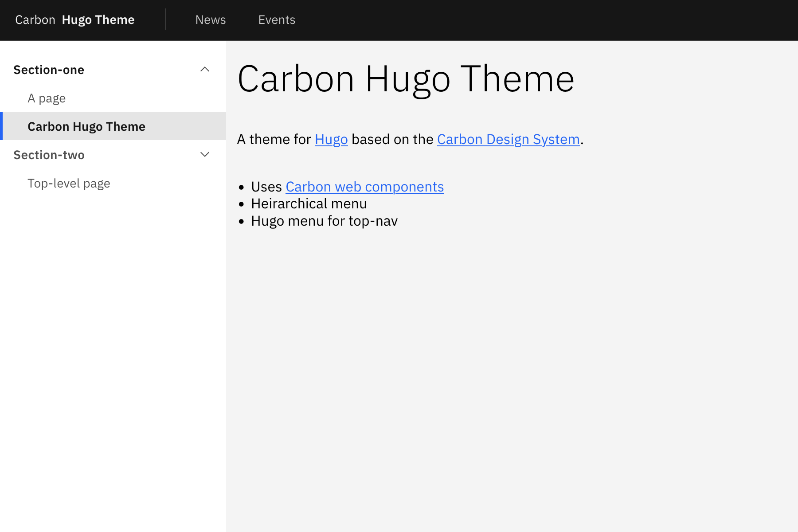Click the Section-two heading label

coord(49,155)
